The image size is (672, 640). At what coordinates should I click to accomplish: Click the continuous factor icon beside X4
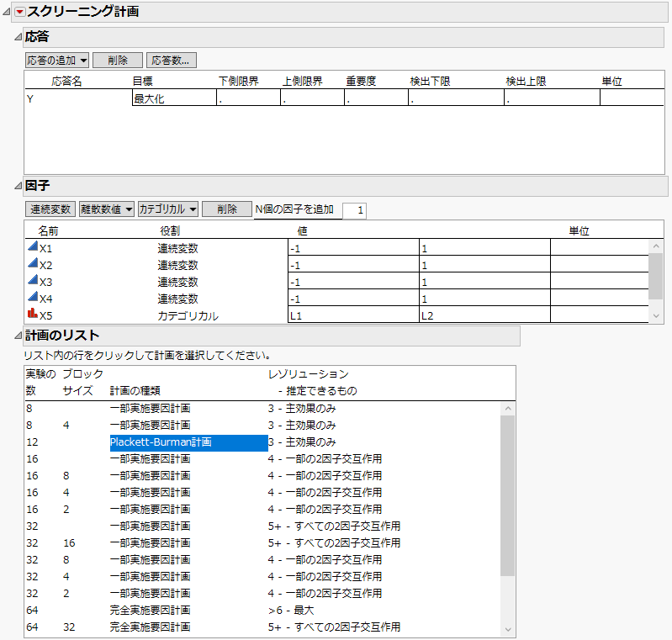point(33,296)
